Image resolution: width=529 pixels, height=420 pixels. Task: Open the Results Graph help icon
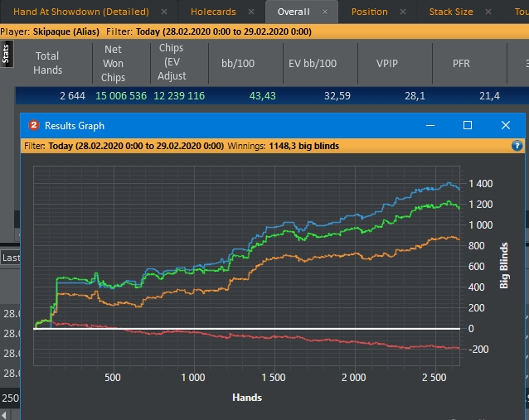point(517,146)
